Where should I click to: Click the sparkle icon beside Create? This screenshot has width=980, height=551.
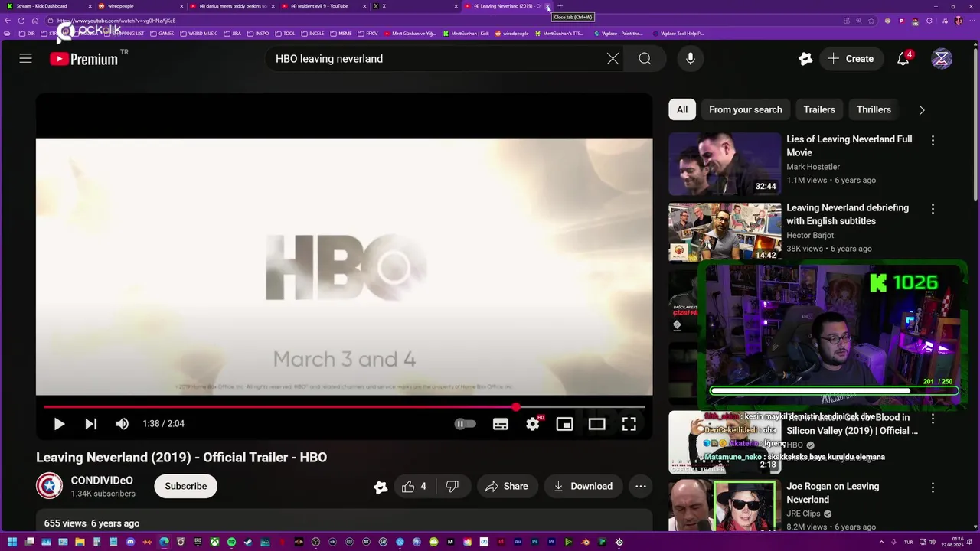tap(805, 59)
